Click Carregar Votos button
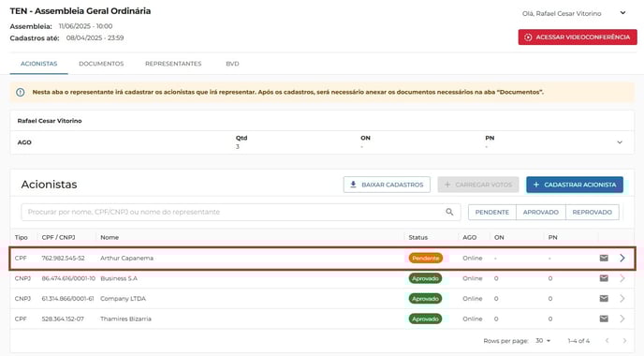The height and width of the screenshot is (356, 644). pos(478,185)
